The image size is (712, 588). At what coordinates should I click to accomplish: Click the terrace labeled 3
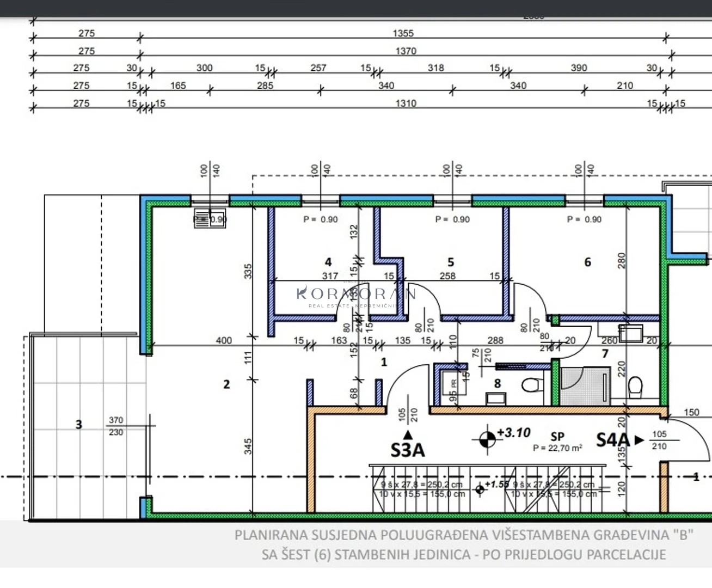click(79, 425)
